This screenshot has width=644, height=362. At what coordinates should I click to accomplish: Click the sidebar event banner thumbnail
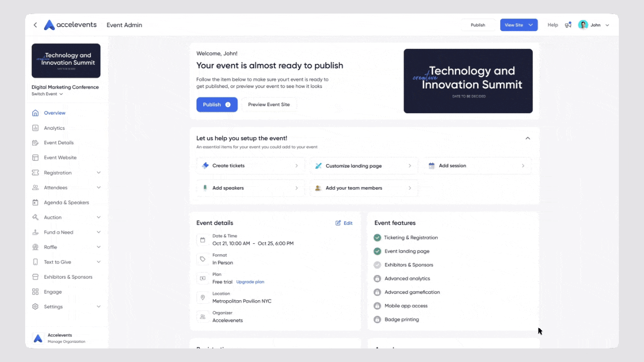[x=66, y=61]
